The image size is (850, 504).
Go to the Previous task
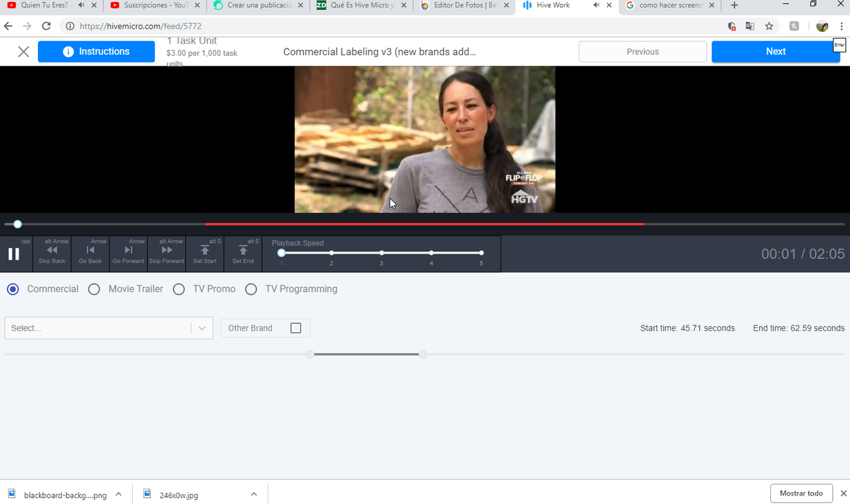tap(643, 52)
